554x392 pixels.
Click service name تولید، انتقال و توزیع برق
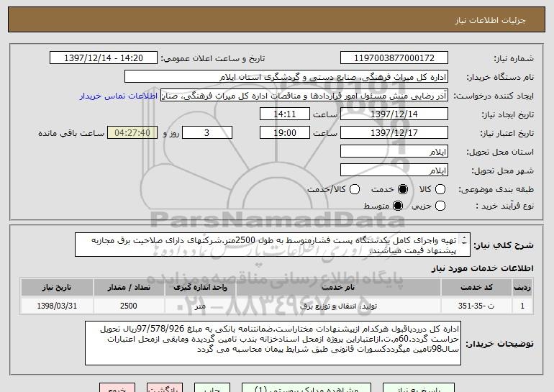coord(338,306)
